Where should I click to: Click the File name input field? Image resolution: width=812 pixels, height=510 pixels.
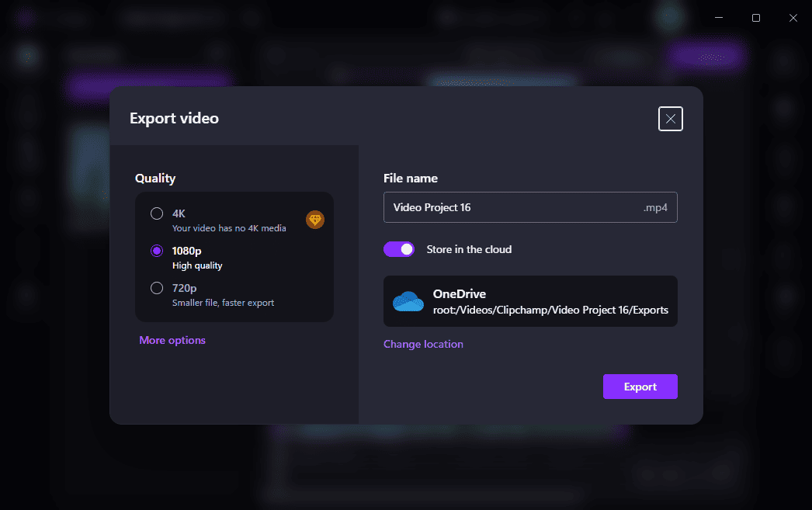[530, 207]
